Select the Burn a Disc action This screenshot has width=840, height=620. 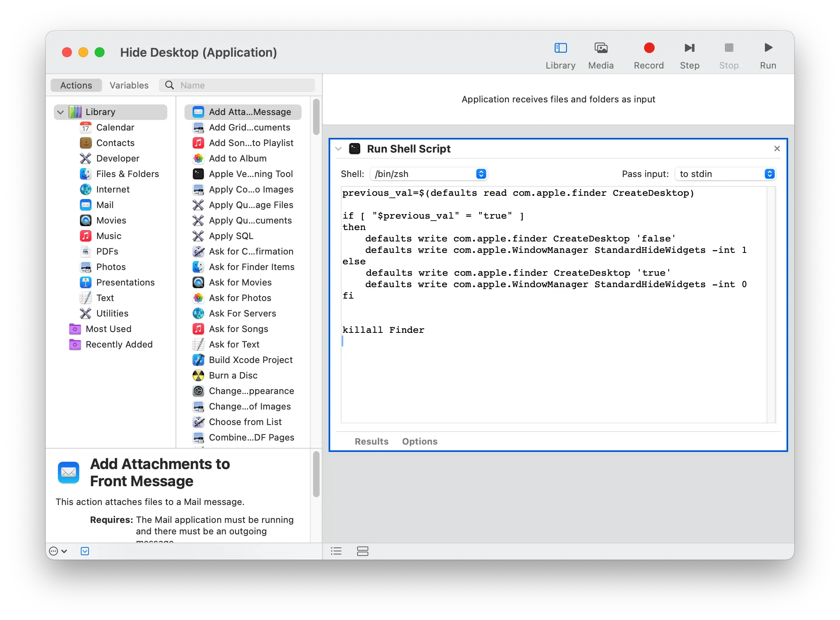(x=233, y=375)
